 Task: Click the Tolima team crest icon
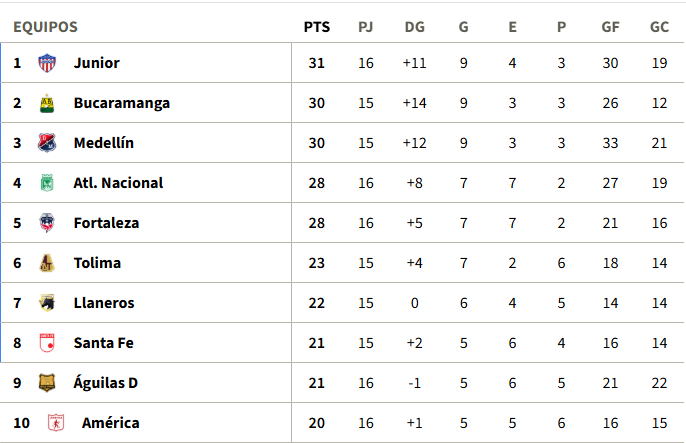[x=46, y=263]
